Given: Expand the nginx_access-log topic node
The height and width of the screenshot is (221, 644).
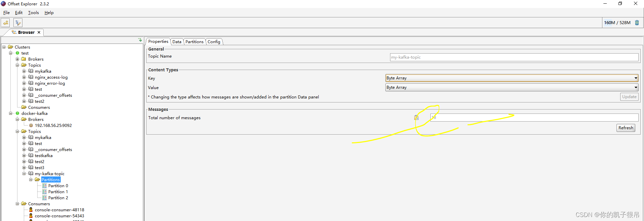Looking at the screenshot, I should pos(24,77).
